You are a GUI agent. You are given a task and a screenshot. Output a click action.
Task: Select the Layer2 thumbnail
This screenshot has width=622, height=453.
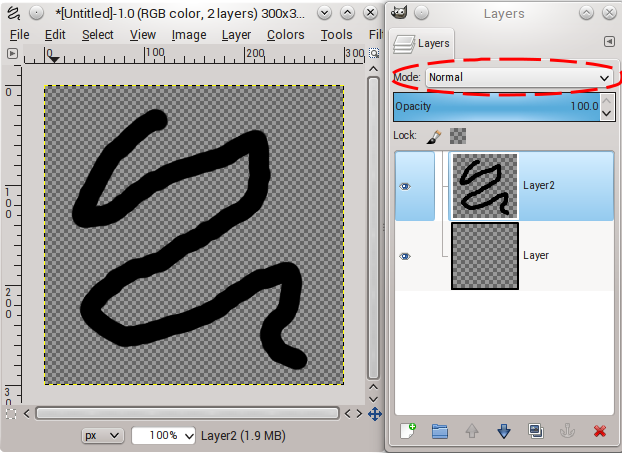[485, 186]
